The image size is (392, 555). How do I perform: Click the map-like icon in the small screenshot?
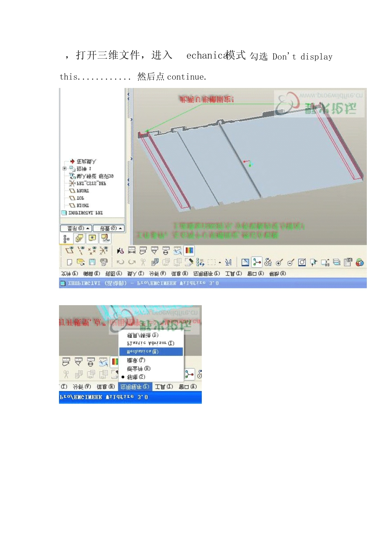coord(104,362)
